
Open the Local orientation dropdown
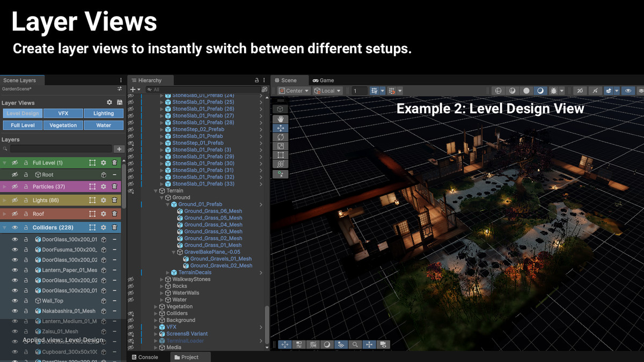click(x=327, y=90)
